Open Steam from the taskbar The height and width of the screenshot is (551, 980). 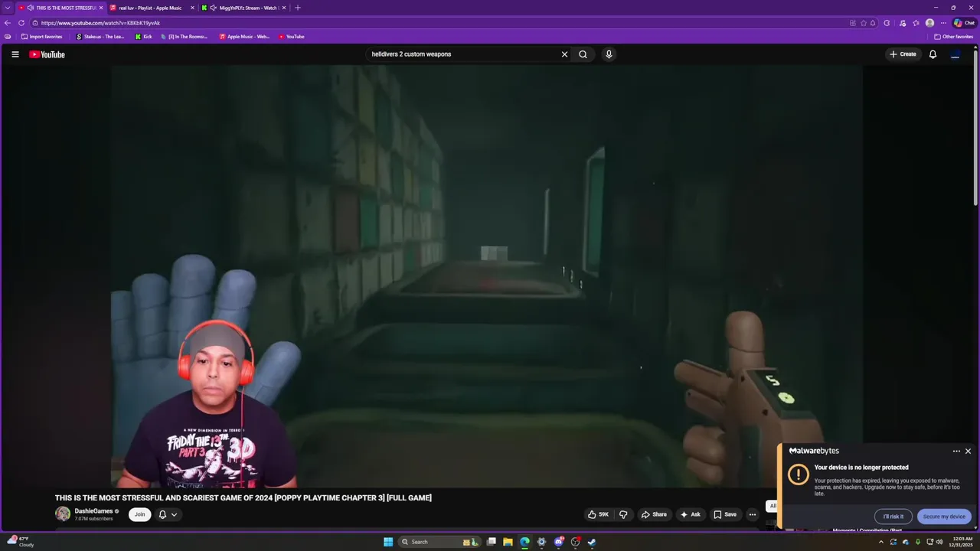[x=592, y=542]
